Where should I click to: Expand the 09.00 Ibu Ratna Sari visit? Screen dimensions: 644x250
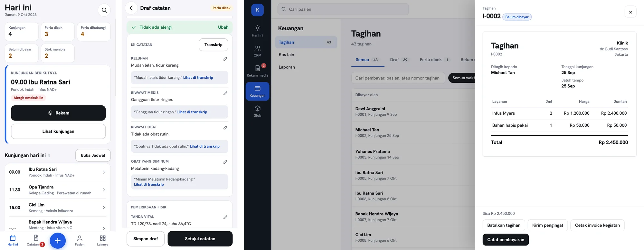[58, 172]
